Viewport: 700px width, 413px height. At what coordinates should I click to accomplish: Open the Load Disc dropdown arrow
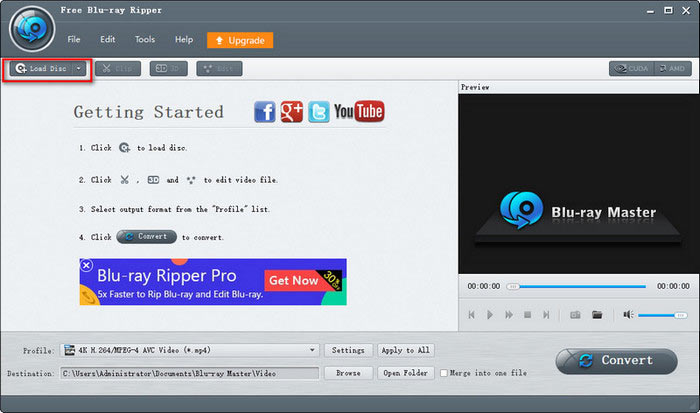(79, 69)
